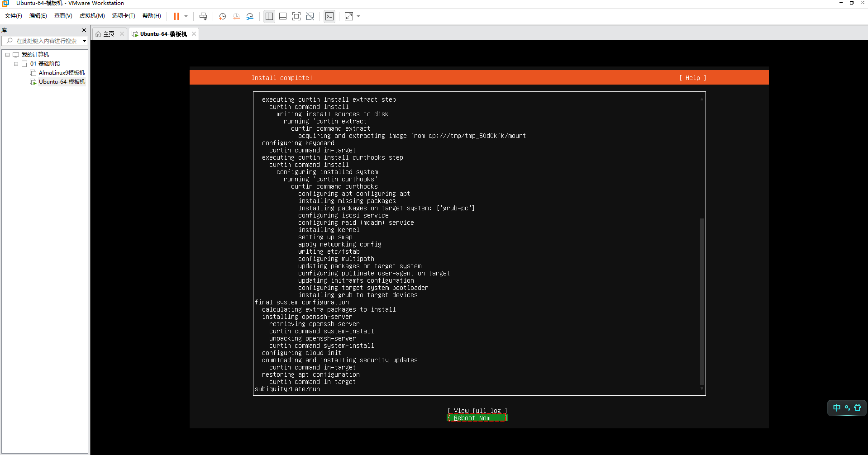Toggle the library sidebar visibility

(269, 16)
